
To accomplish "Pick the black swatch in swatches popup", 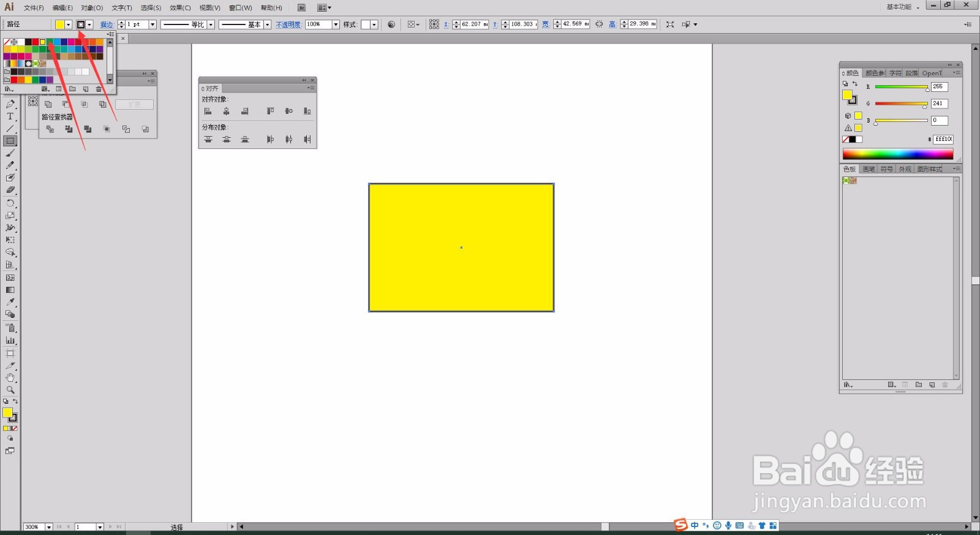I will tap(28, 42).
